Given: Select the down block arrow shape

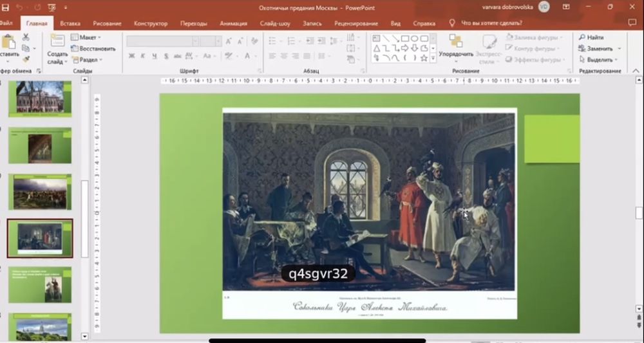Looking at the screenshot, I should [x=414, y=48].
